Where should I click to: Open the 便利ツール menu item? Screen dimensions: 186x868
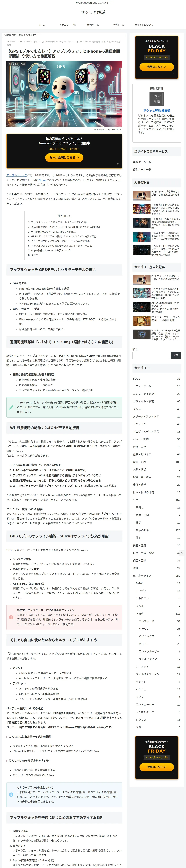[118, 25]
